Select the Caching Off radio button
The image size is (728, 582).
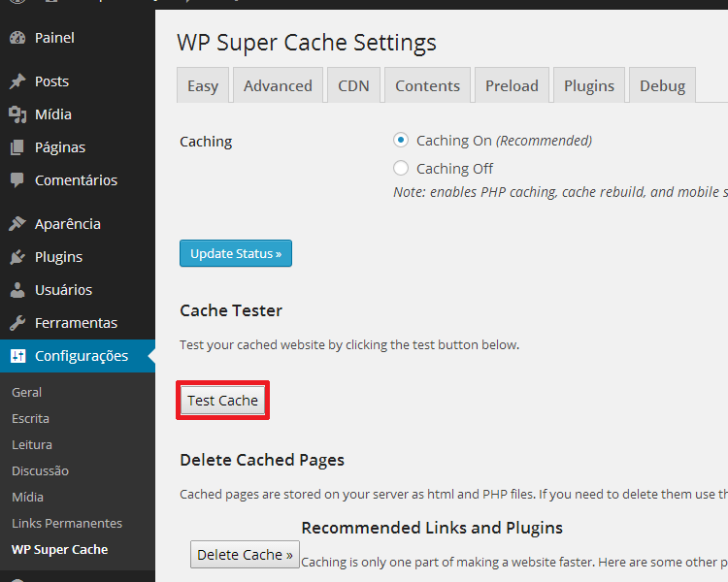pyautogui.click(x=401, y=168)
